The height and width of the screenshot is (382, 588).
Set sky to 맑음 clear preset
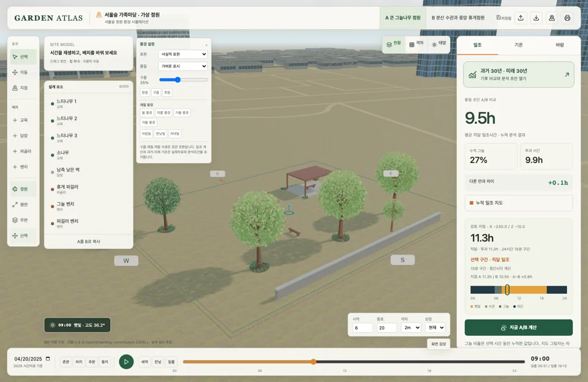[145, 93]
